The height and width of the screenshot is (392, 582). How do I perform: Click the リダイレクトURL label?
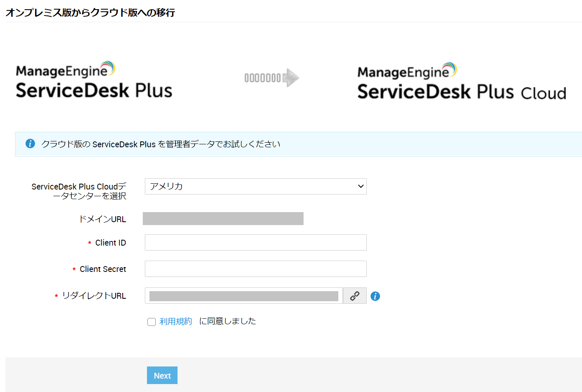[94, 296]
